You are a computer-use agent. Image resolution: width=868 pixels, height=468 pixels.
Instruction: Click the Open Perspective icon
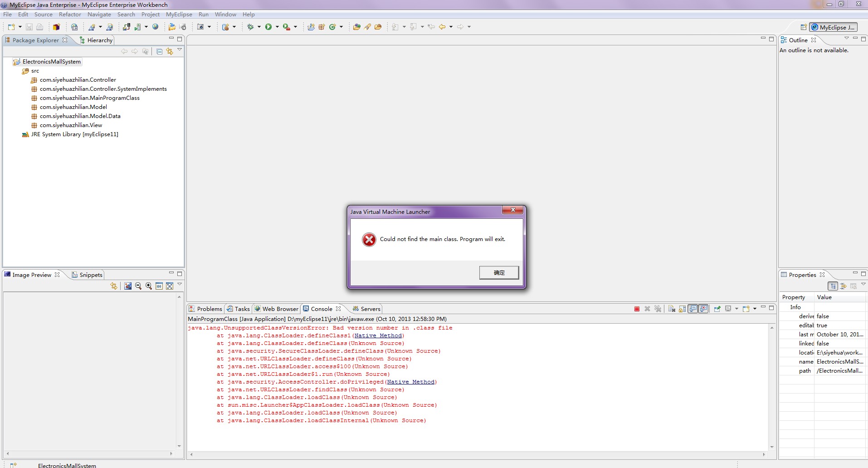click(x=803, y=27)
